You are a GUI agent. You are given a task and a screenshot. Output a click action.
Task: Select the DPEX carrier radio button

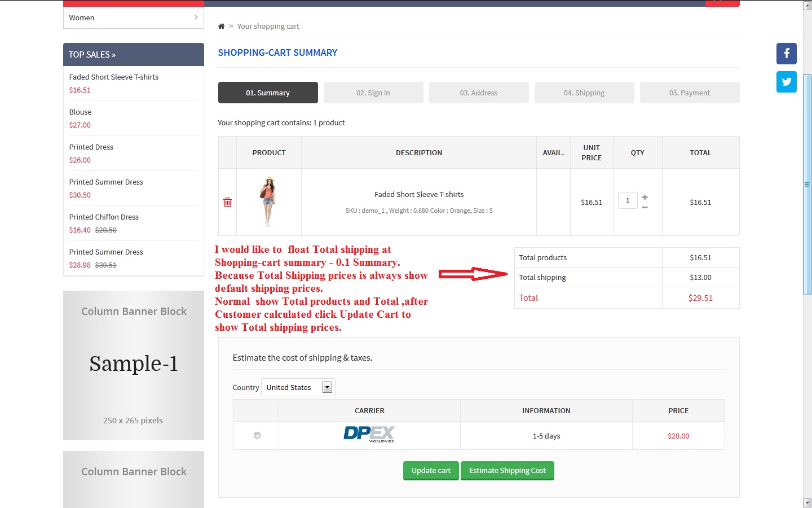[257, 435]
